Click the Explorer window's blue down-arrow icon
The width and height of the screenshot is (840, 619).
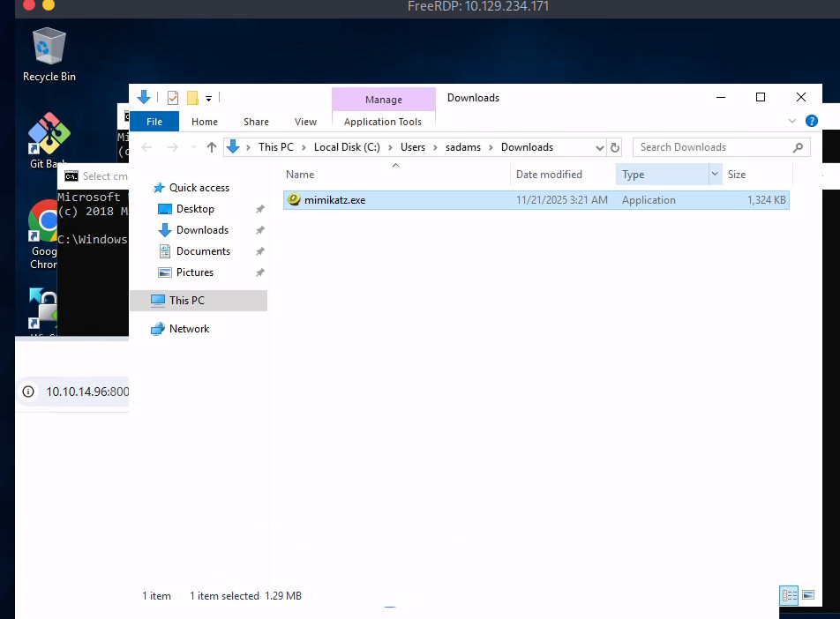[x=144, y=97]
